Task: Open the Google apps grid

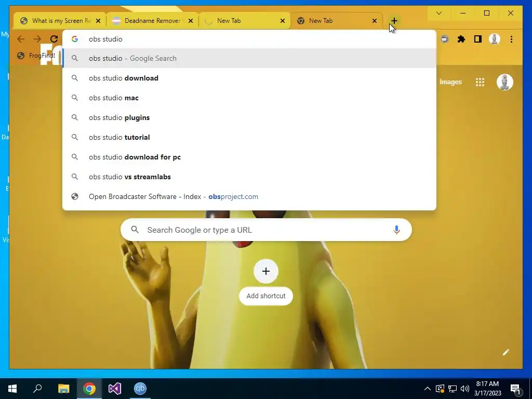Action: (x=480, y=82)
